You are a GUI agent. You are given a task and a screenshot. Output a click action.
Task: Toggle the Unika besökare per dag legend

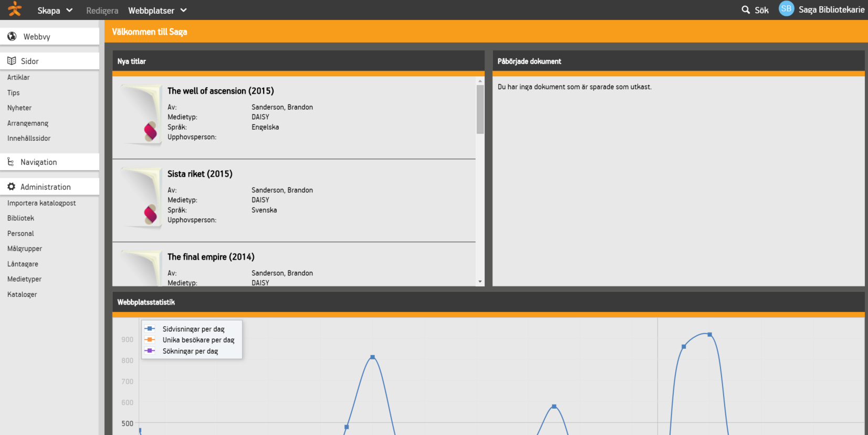(x=190, y=340)
